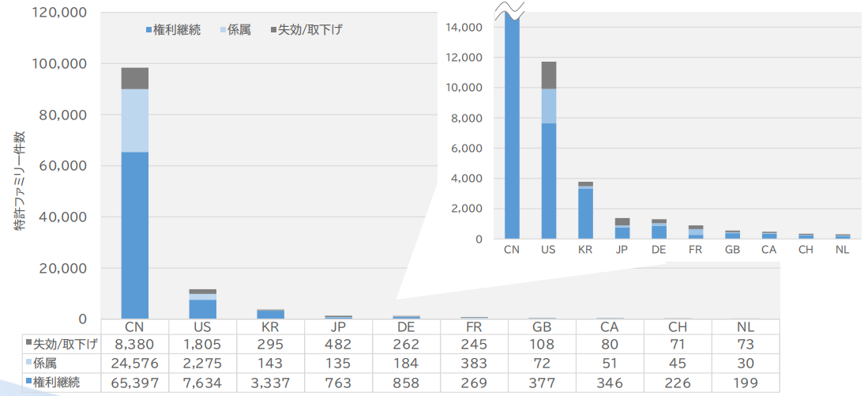Select the 権利継続 row header in data table
The width and height of the screenshot is (868, 396).
[57, 383]
